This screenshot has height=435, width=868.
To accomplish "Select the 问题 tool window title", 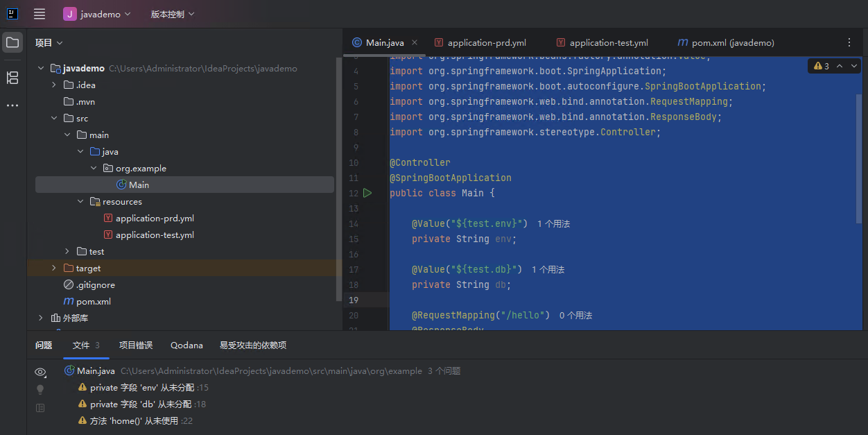I will (44, 346).
